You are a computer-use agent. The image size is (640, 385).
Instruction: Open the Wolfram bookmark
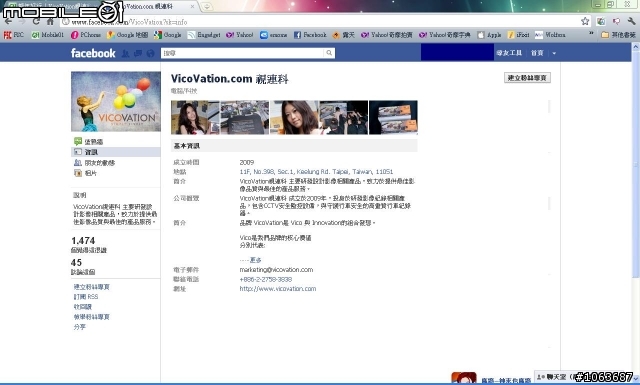(x=550, y=35)
